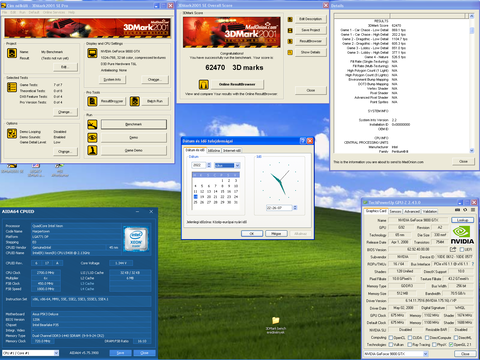Click the System Info button

tap(112, 80)
